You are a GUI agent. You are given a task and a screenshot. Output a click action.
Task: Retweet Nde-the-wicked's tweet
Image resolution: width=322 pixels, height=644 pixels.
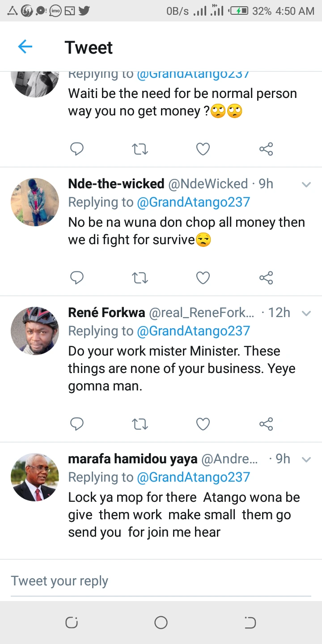[140, 278]
